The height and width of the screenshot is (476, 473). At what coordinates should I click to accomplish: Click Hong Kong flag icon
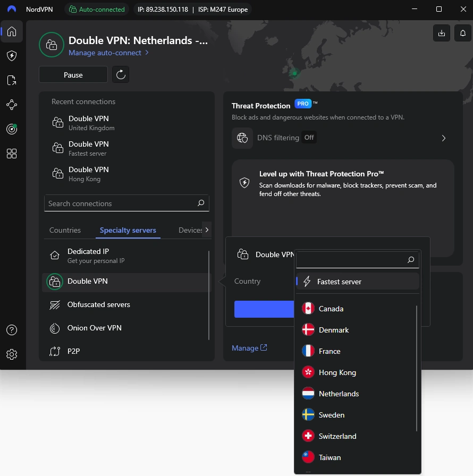tap(308, 372)
